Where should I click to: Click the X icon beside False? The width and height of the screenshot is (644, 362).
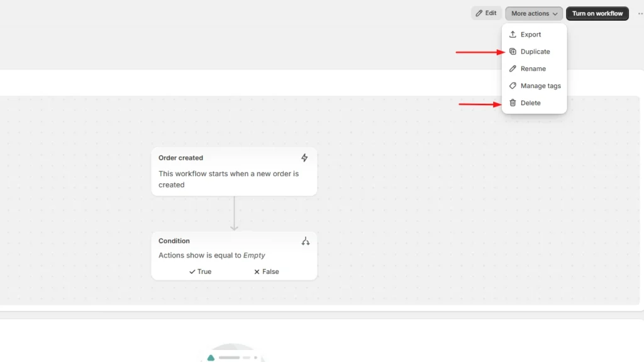[257, 271]
